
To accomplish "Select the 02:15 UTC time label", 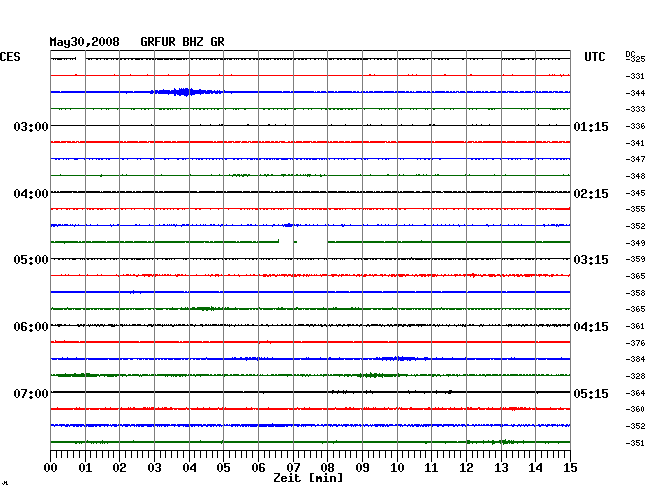I will [591, 194].
